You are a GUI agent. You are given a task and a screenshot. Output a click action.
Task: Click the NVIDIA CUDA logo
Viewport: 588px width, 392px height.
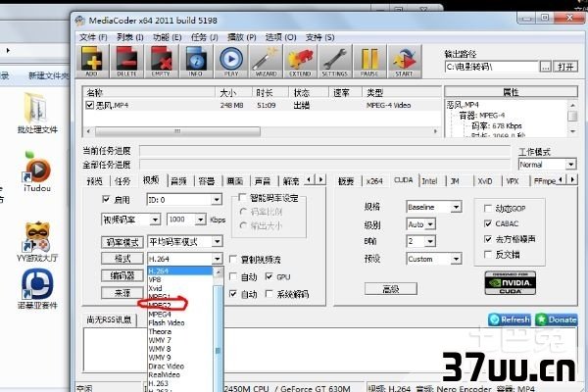point(510,283)
